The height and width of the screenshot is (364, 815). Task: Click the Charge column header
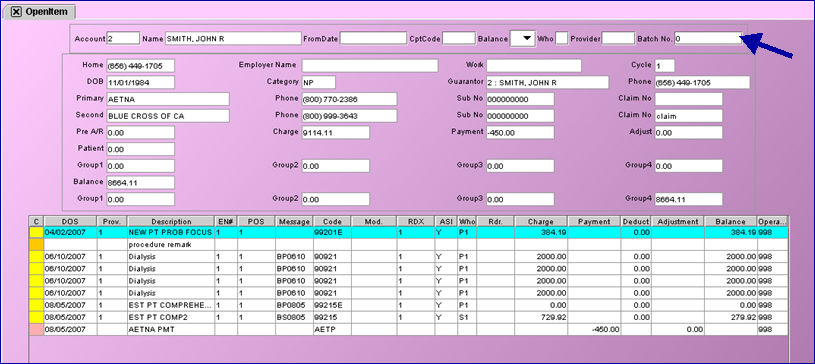(541, 222)
